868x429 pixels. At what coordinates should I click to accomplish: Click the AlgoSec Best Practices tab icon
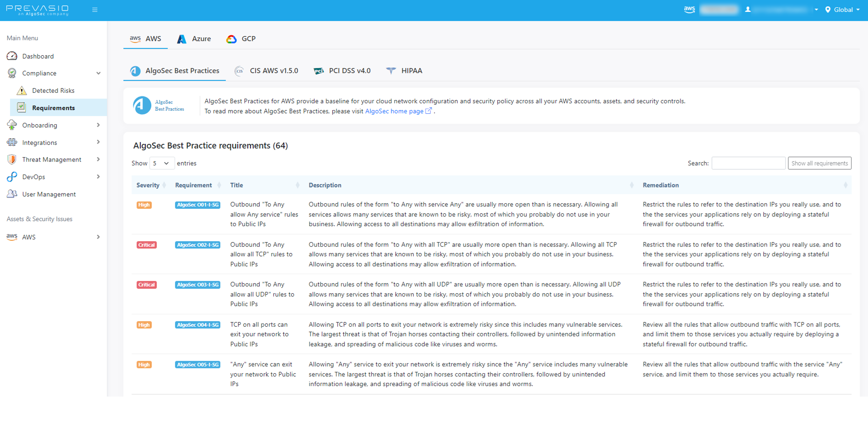pyautogui.click(x=135, y=71)
